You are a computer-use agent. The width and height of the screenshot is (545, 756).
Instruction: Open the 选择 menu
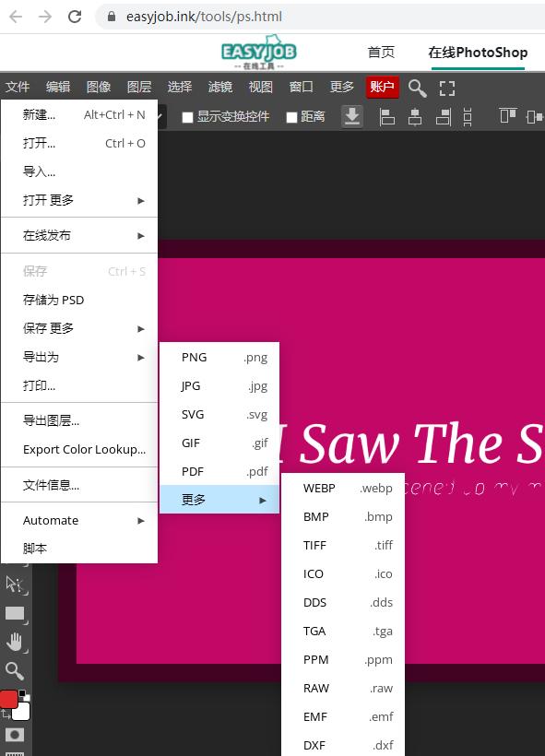[180, 87]
